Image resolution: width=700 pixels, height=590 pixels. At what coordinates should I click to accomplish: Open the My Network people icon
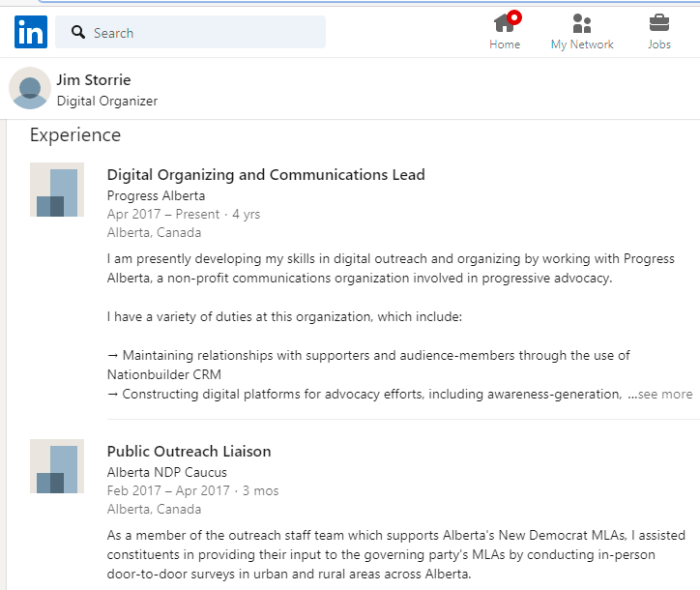click(x=582, y=23)
